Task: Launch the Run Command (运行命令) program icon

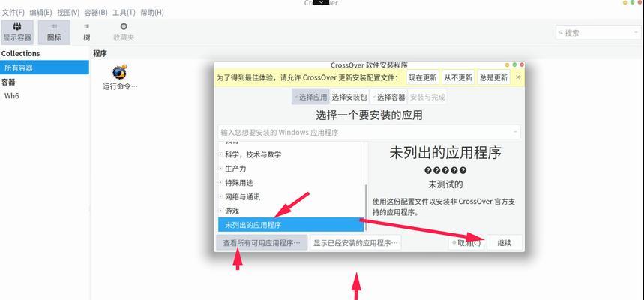Action: click(120, 77)
